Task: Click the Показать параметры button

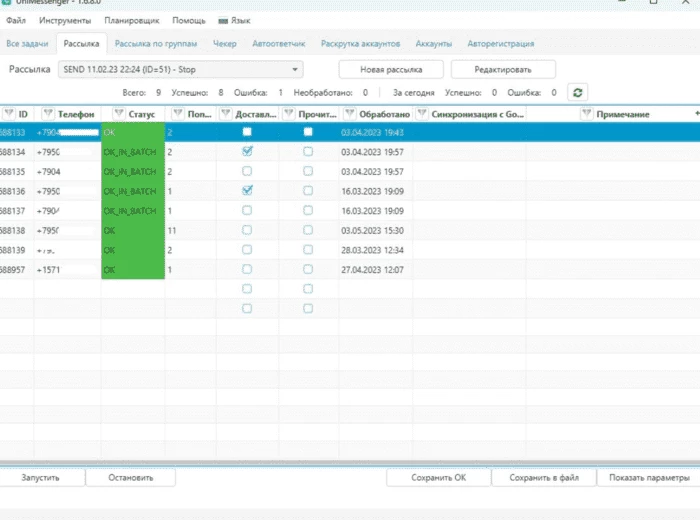Action: tap(649, 478)
